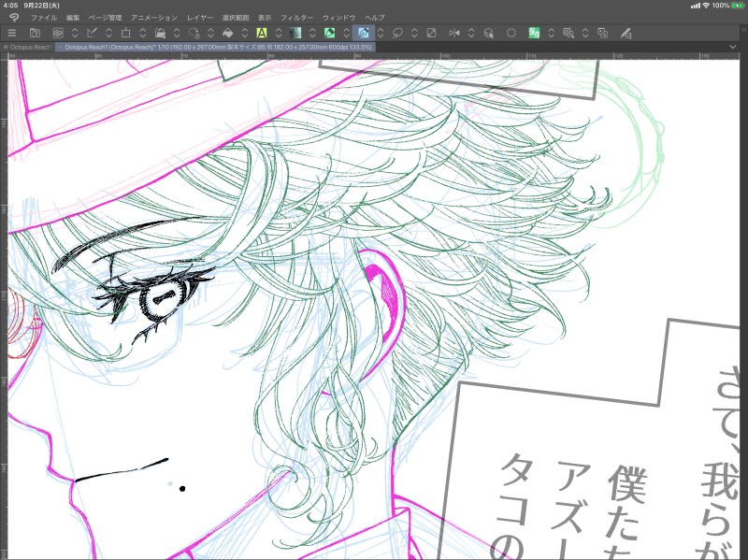This screenshot has width=748, height=560.
Task: Open arrows right of green pen icon
Action: 346,33
